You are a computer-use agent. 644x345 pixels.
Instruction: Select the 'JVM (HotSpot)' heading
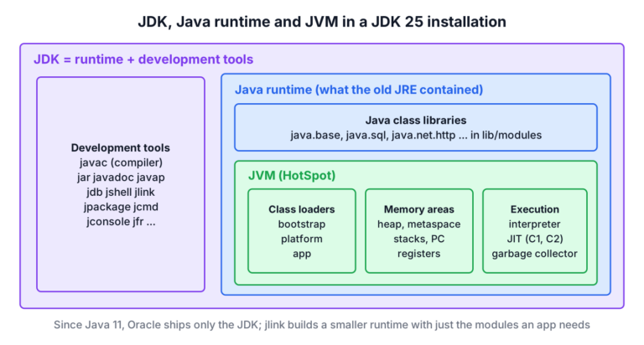click(292, 176)
